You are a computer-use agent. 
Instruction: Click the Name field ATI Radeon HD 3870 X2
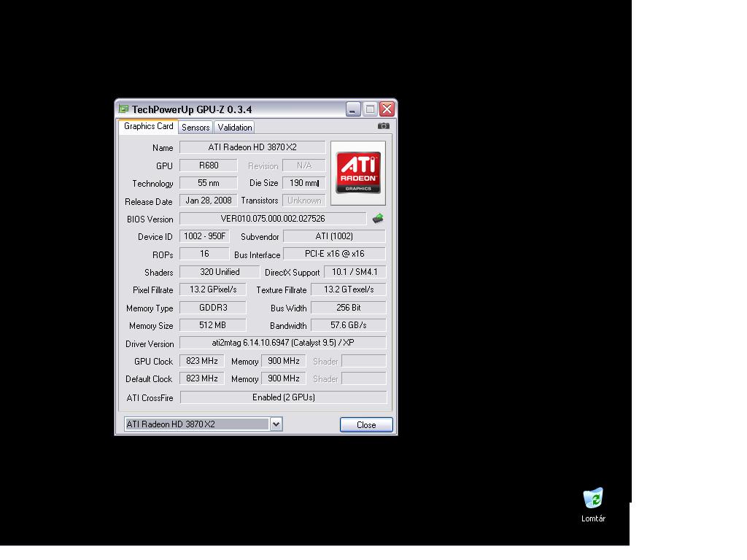(x=252, y=147)
